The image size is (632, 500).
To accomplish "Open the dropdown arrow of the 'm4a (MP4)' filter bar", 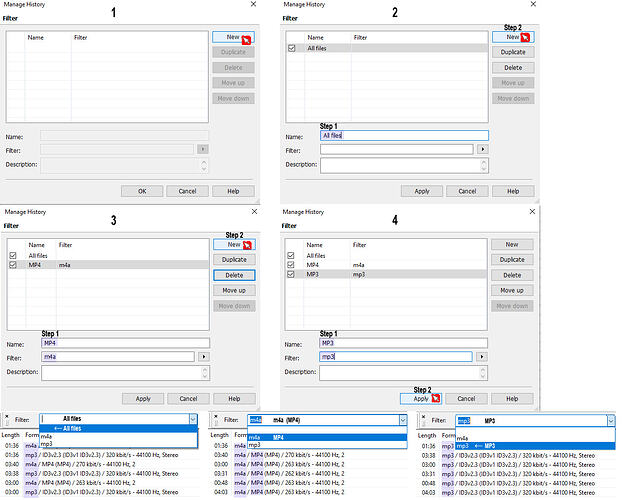I will (403, 420).
